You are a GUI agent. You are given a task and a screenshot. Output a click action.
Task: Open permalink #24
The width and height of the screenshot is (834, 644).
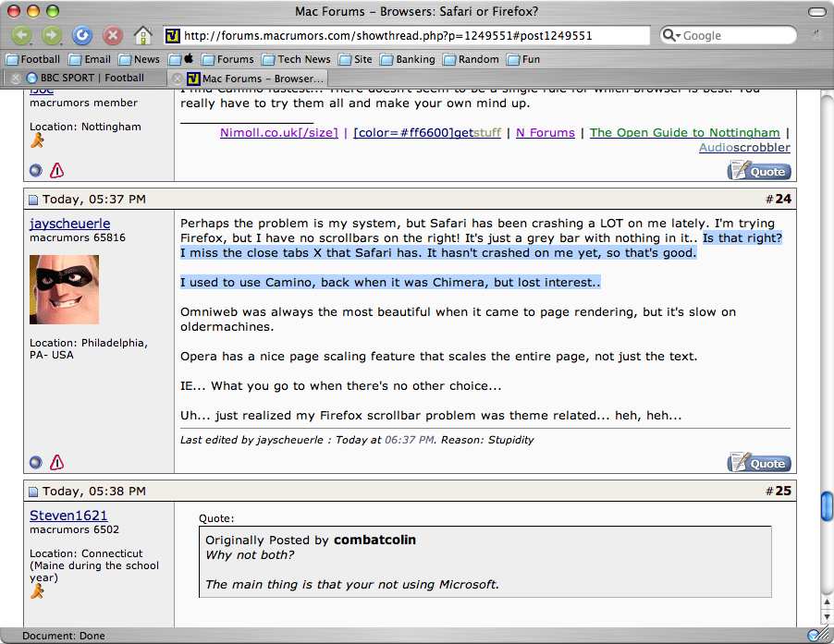tap(783, 200)
